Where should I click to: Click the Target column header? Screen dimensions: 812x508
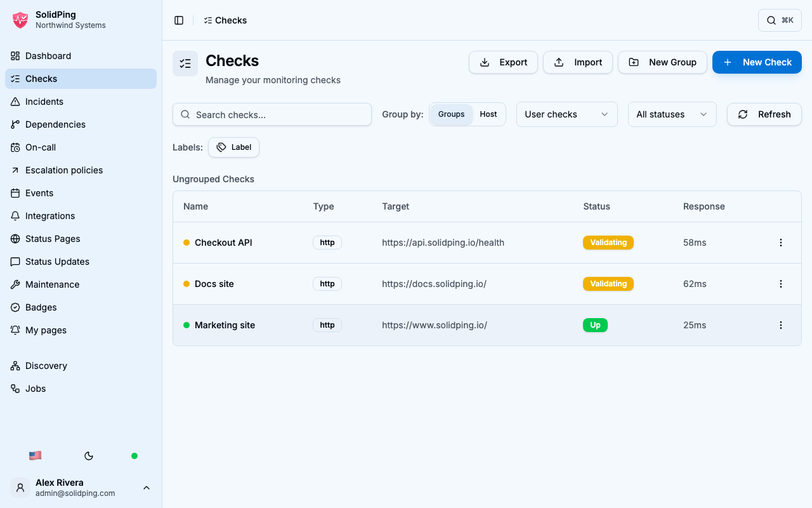[396, 206]
